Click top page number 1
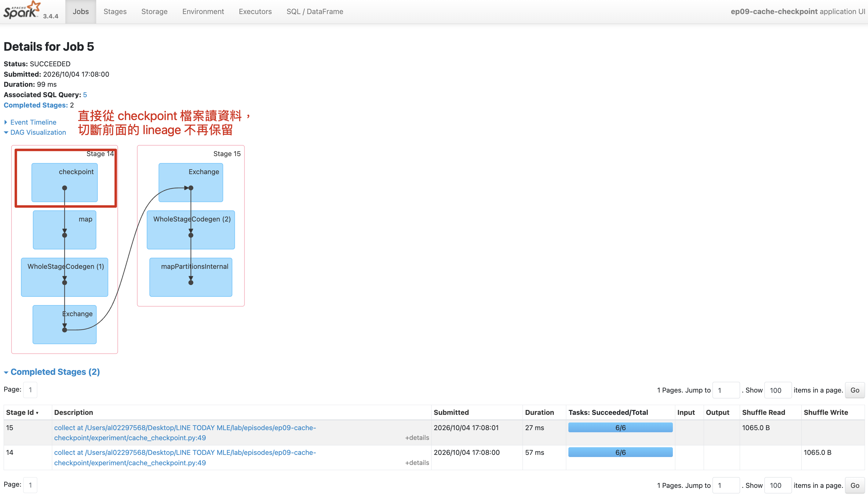 (30, 390)
